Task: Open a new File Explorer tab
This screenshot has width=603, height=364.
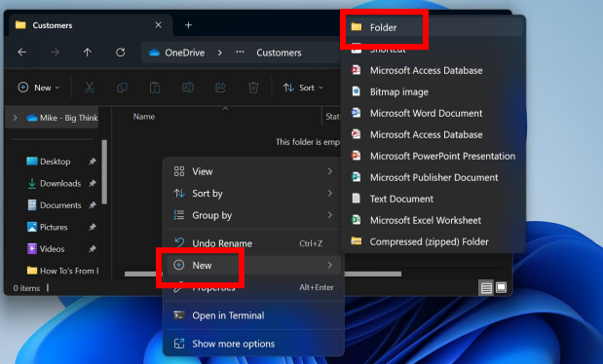Action: click(x=188, y=25)
